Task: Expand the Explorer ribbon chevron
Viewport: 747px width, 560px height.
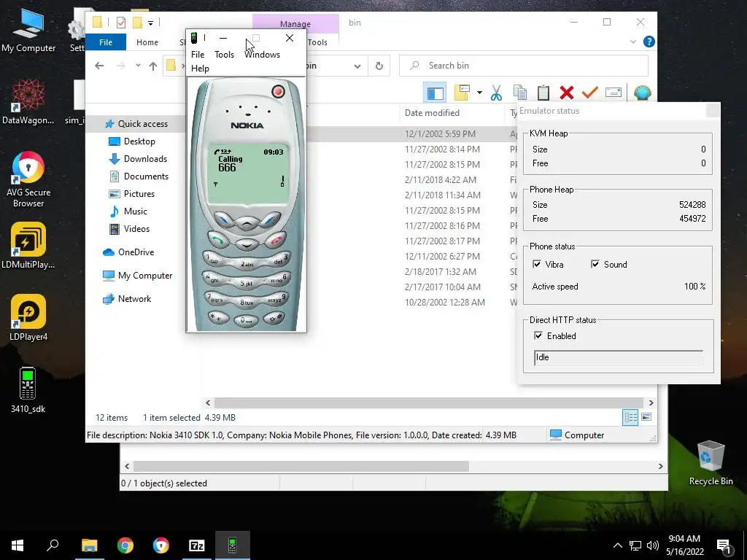Action: [633, 42]
